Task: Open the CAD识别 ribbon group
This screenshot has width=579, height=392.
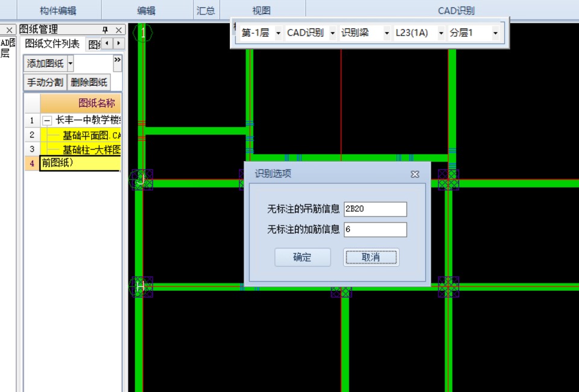Action: 456,11
